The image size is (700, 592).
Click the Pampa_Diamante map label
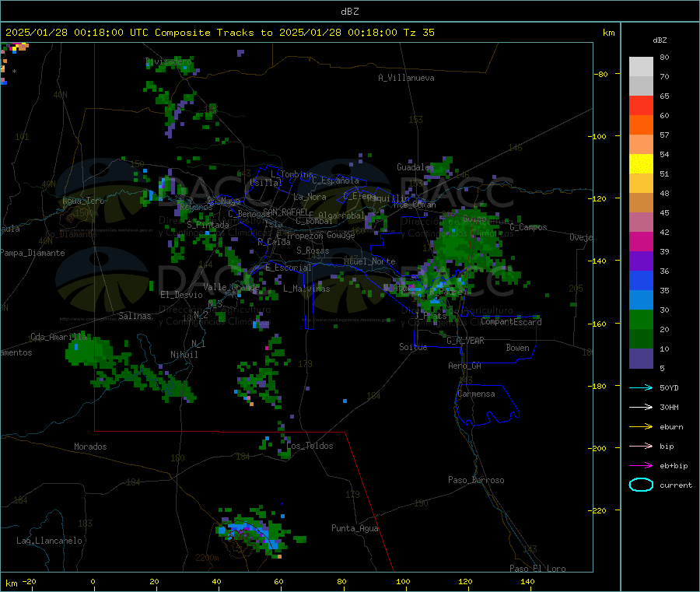tap(33, 253)
